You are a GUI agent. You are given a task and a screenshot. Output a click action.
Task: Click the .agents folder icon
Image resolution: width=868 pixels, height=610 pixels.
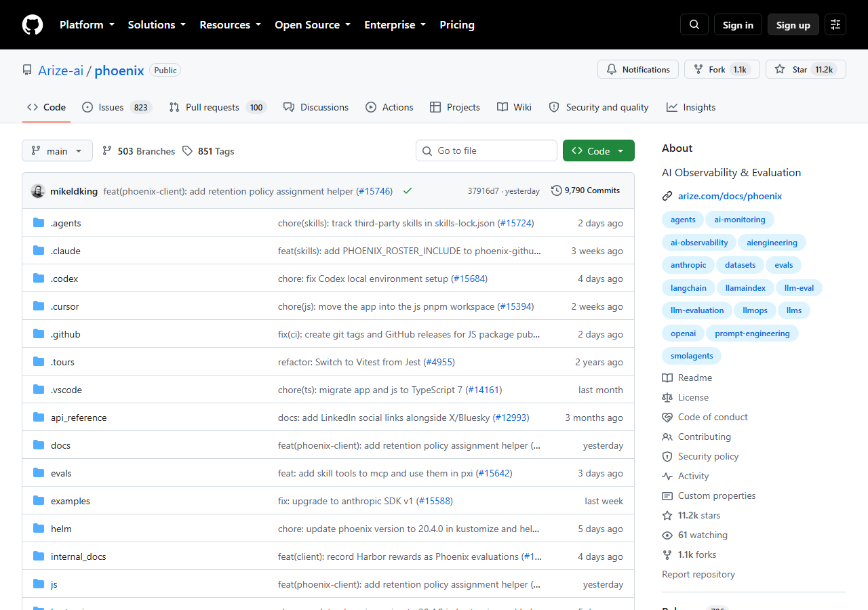click(39, 223)
